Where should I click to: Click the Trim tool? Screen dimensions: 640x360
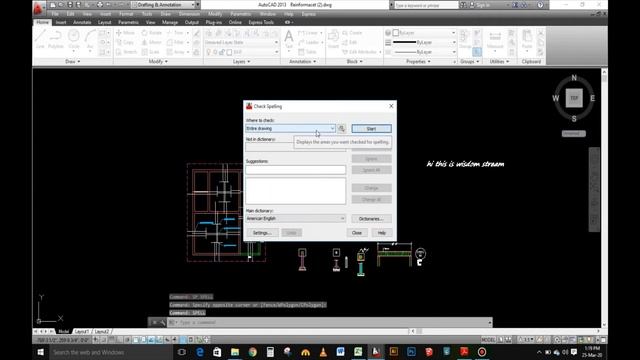(176, 33)
